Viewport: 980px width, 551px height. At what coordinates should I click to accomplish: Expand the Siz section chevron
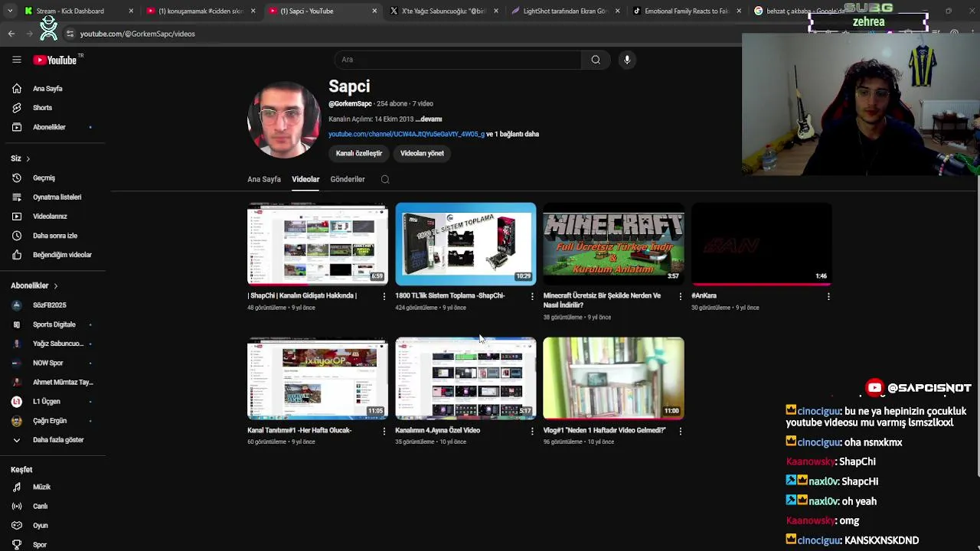coord(28,158)
